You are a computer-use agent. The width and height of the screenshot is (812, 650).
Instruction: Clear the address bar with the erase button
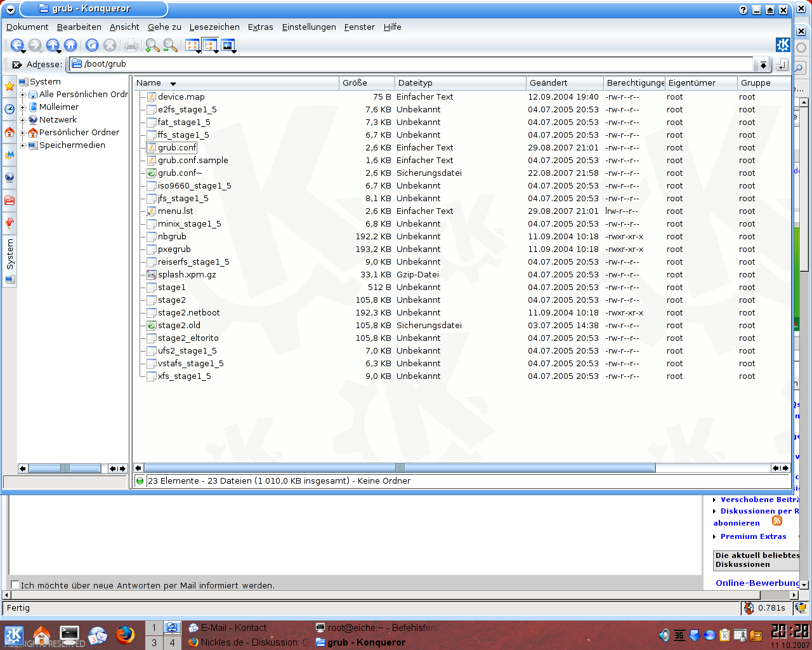click(x=17, y=65)
